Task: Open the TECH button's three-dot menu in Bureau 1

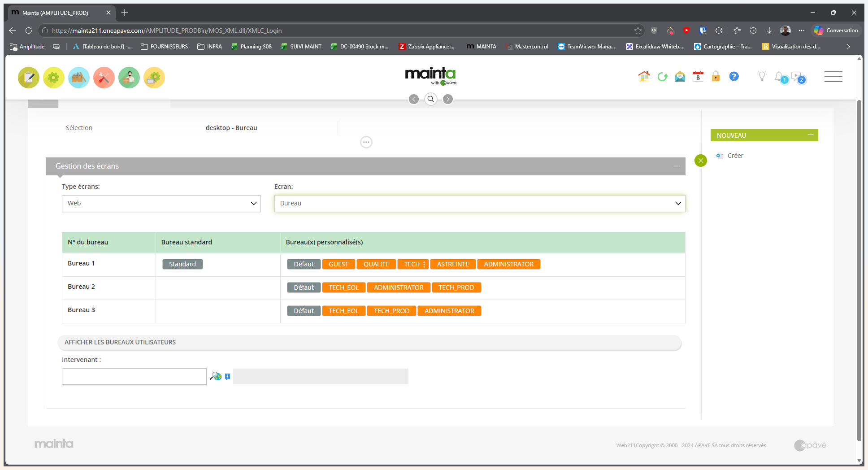Action: tap(424, 265)
